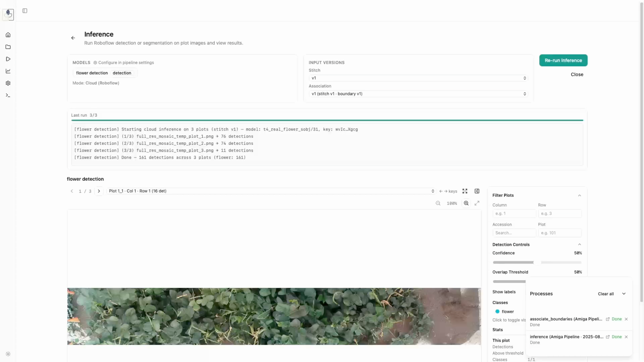Image resolution: width=644 pixels, height=362 pixels.
Task: Click Re-run Inference button
Action: click(x=563, y=60)
